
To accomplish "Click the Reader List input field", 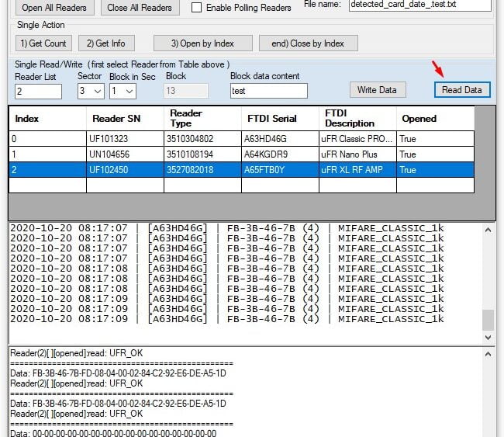I will [x=38, y=92].
